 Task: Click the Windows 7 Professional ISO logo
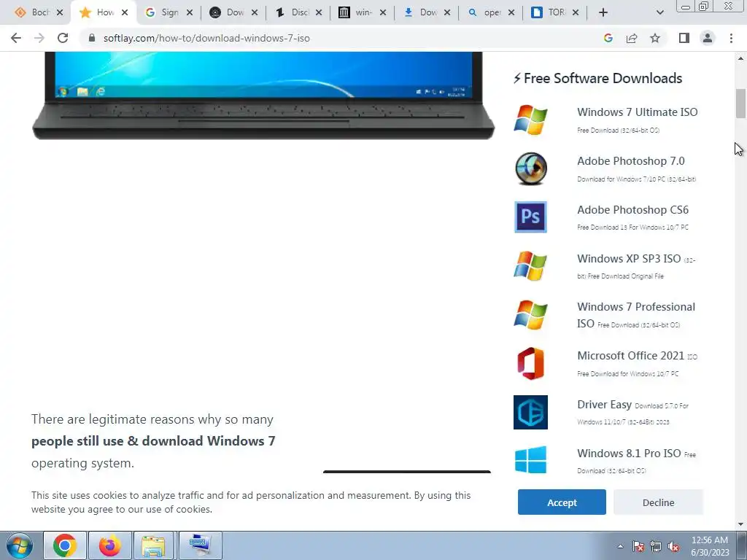(x=530, y=315)
